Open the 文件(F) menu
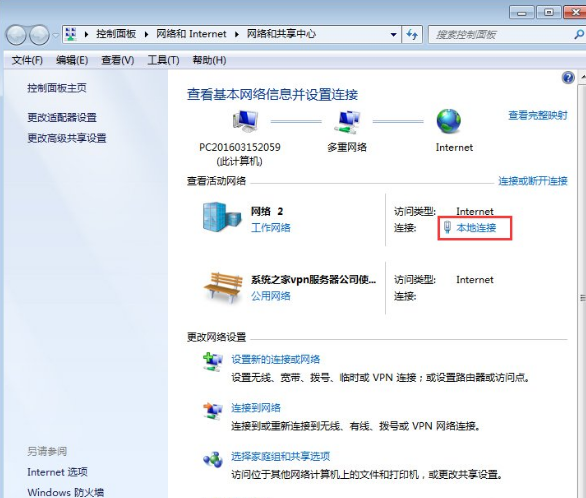 pyautogui.click(x=27, y=60)
